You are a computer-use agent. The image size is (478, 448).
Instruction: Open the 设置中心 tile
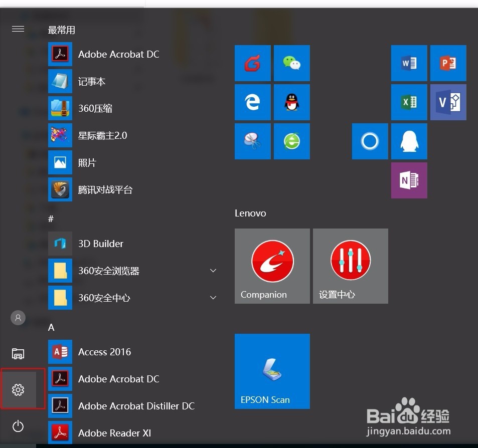[351, 266]
